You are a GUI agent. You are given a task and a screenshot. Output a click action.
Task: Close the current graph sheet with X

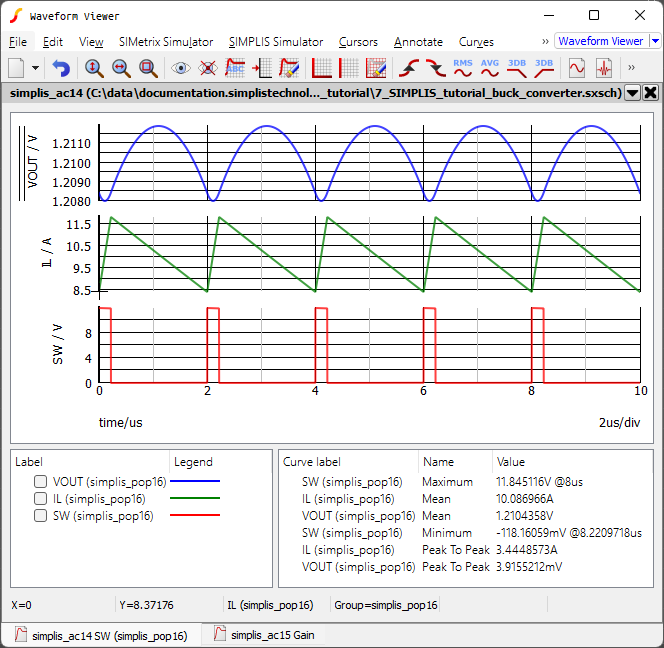coord(650,93)
